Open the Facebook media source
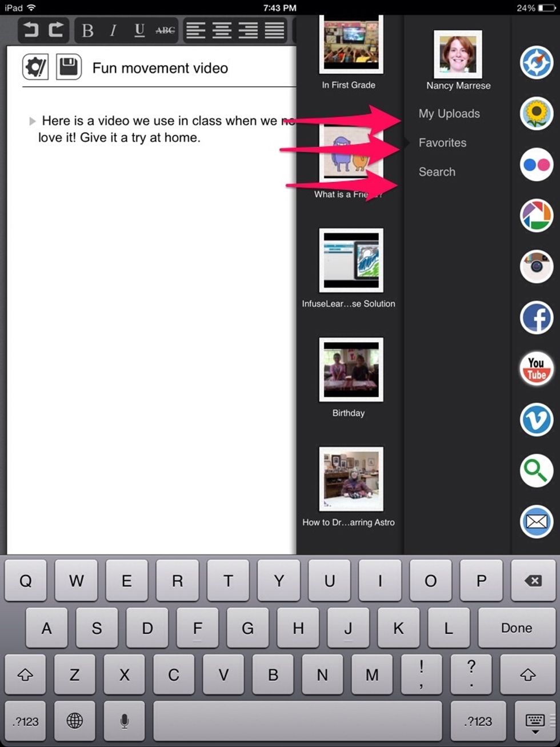Screen dimensions: 560x747 (536, 318)
